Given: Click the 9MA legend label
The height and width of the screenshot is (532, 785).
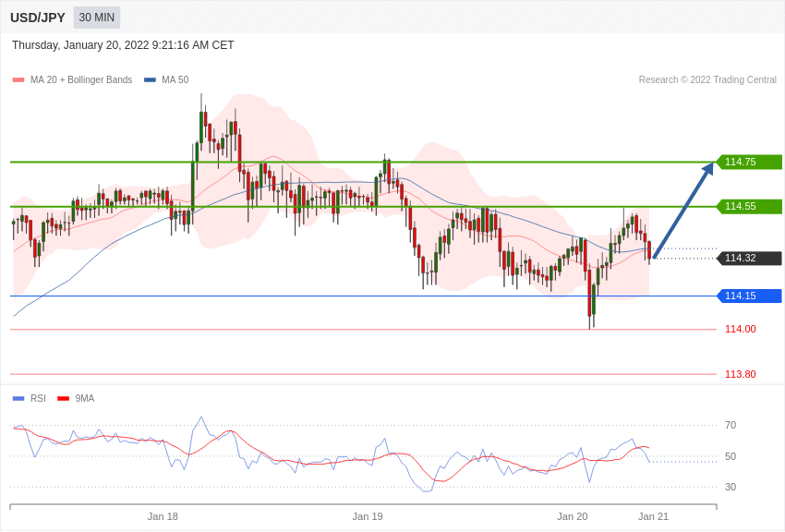Looking at the screenshot, I should pos(85,398).
